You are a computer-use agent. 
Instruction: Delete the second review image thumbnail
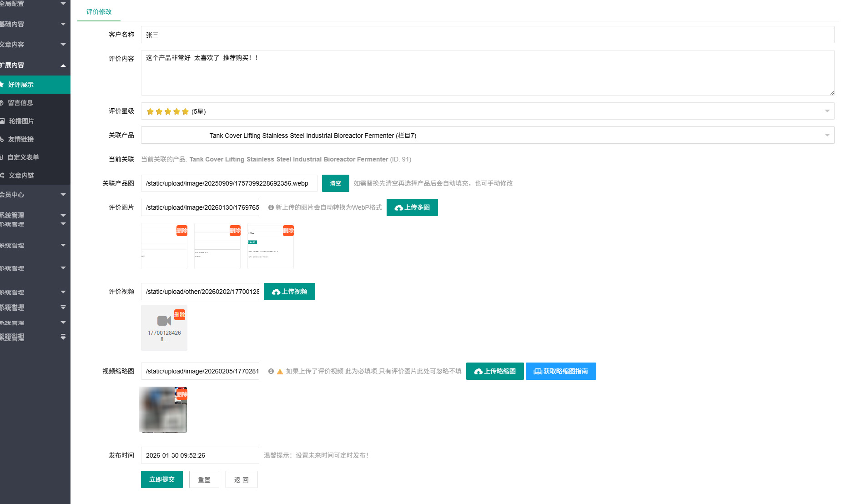click(x=235, y=231)
